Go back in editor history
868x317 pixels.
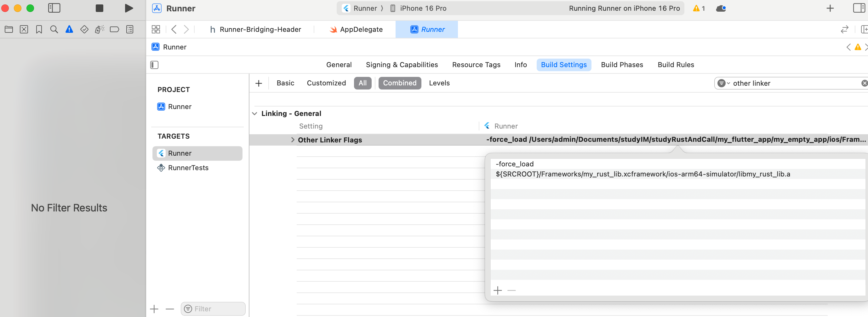coord(174,29)
